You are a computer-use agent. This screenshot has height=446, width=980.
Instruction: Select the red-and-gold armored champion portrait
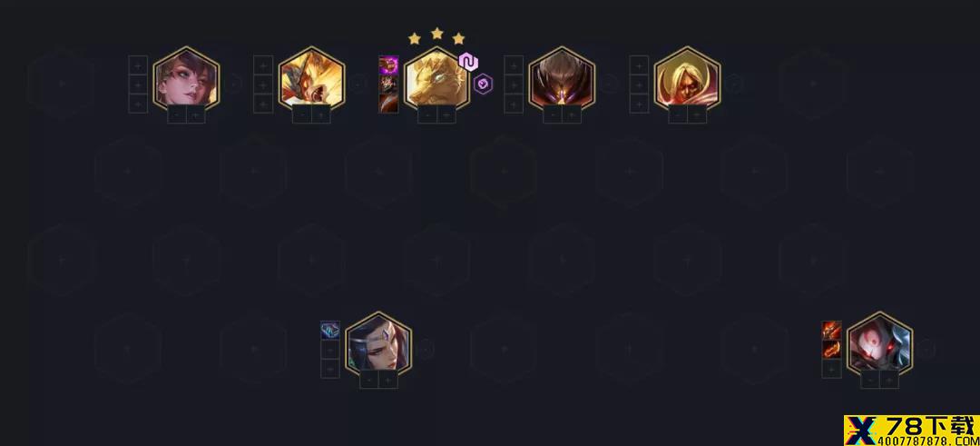311,78
